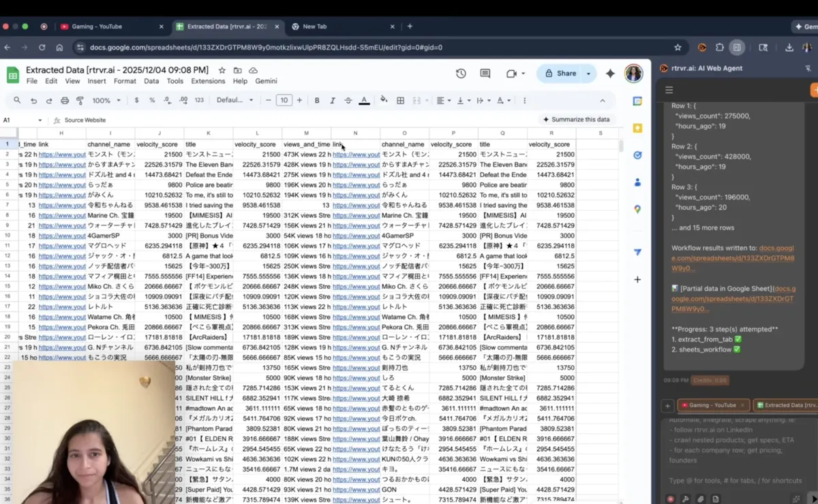Open the Borders tool

[400, 100]
